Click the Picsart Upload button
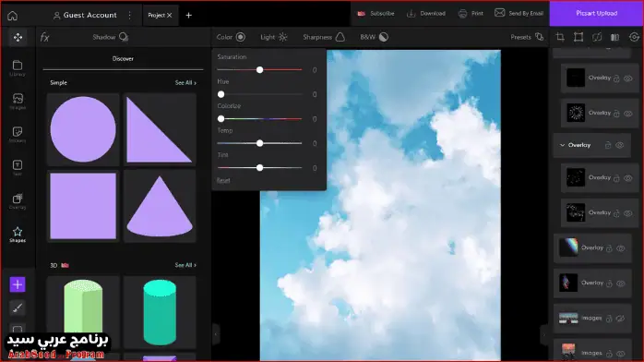 pyautogui.click(x=596, y=14)
